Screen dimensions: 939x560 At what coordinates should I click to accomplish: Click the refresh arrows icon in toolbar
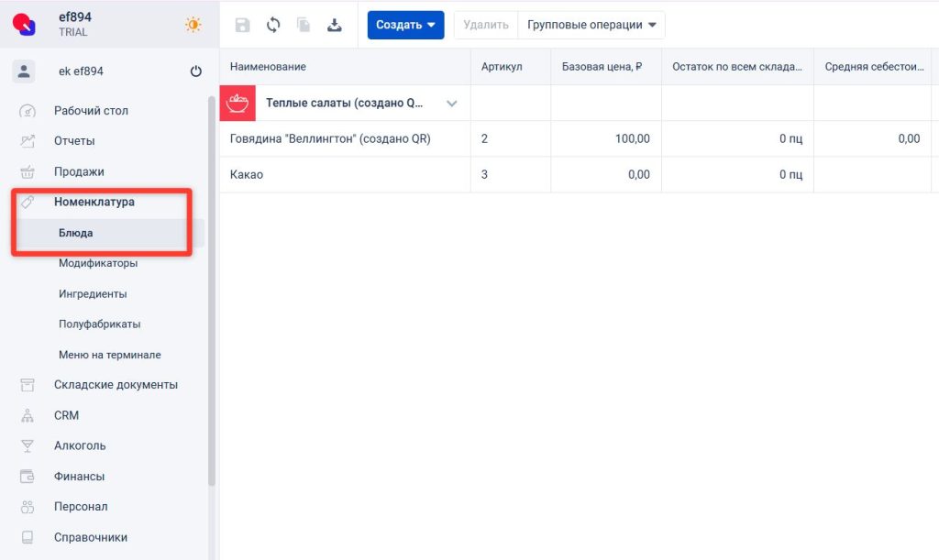click(x=273, y=25)
